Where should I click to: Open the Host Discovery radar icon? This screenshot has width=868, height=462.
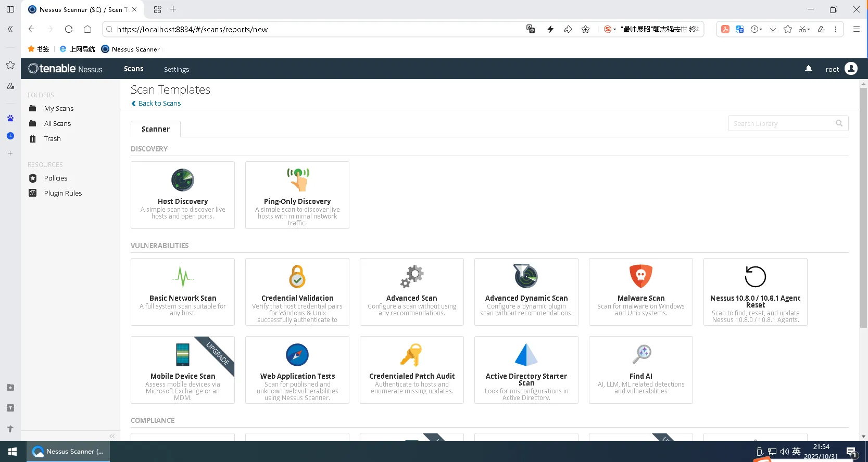coord(183,180)
